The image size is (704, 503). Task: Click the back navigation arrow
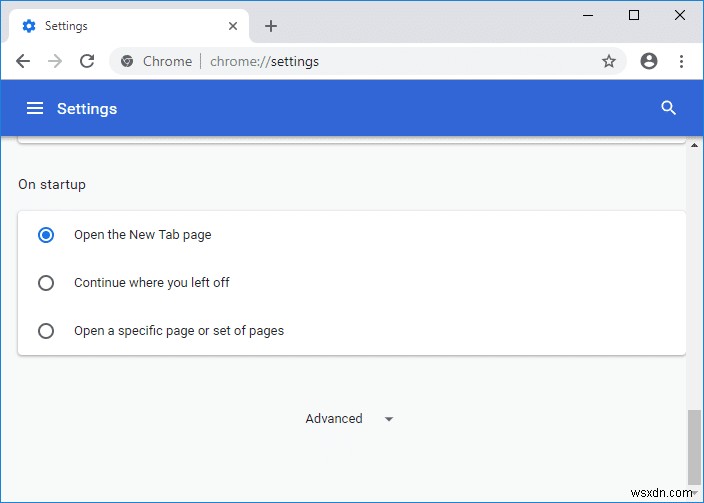click(23, 61)
